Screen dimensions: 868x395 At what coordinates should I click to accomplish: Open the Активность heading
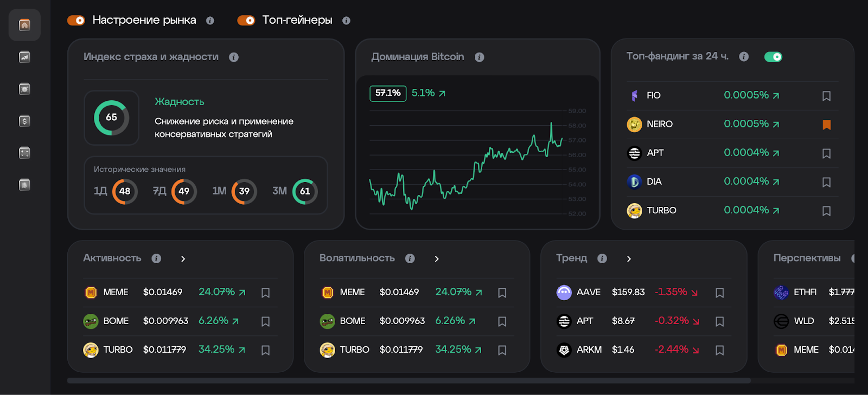(112, 258)
